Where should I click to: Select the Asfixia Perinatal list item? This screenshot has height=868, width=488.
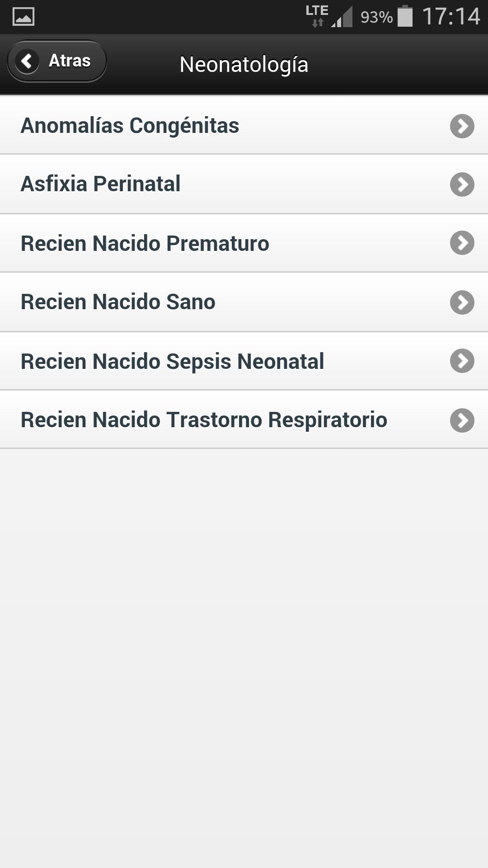pyautogui.click(x=100, y=184)
